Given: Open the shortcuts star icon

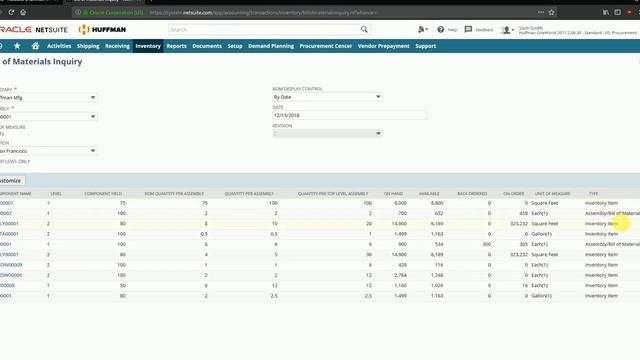Looking at the screenshot, I should (17, 46).
